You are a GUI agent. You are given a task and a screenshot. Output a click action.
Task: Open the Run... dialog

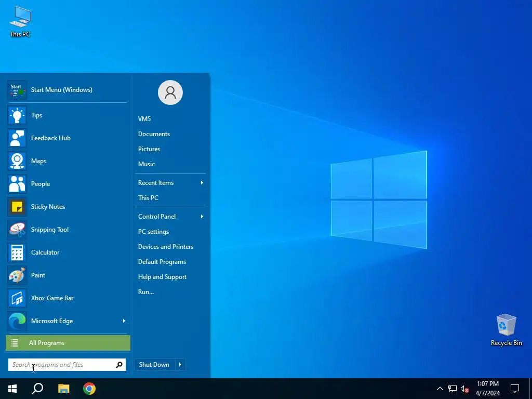tap(146, 292)
